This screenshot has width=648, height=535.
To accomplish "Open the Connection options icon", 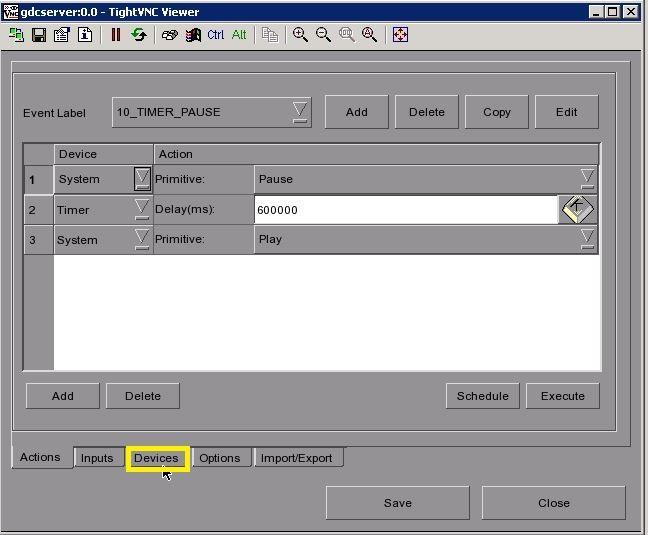I will [62, 35].
